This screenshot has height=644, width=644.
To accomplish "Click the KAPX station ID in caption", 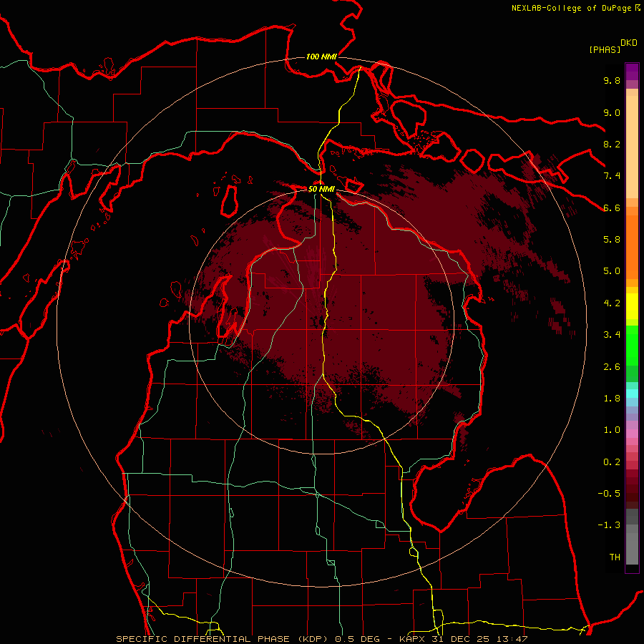I will (x=412, y=639).
